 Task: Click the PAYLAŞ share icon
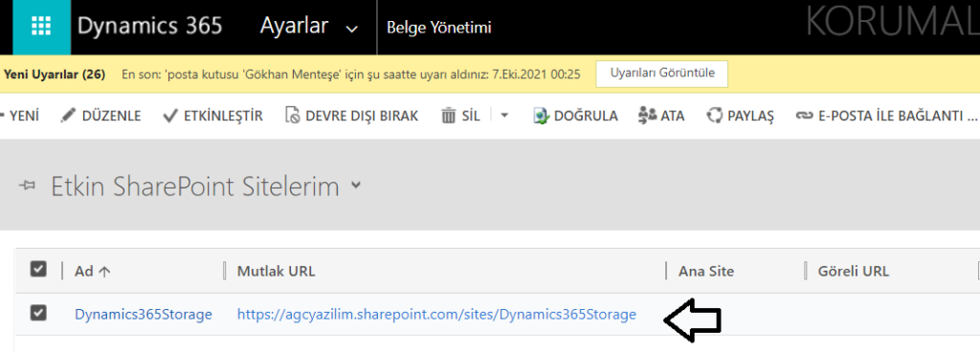(714, 116)
